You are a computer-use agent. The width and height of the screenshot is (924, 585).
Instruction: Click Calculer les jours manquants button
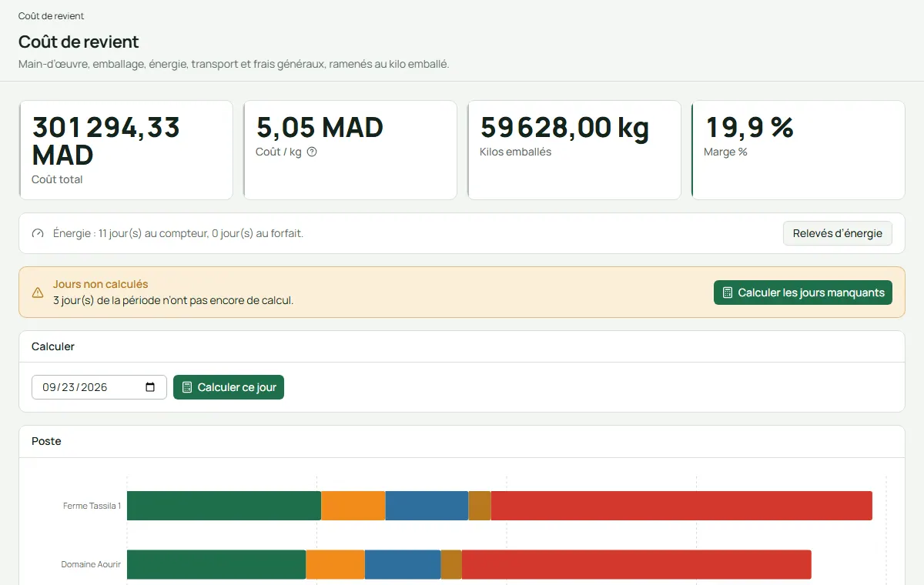pyautogui.click(x=803, y=292)
